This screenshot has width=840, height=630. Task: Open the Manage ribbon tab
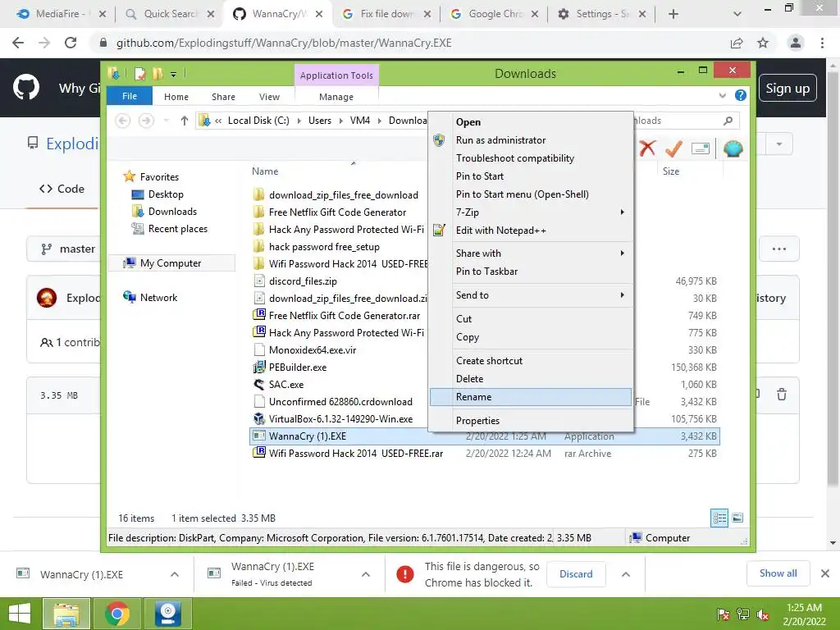(336, 97)
